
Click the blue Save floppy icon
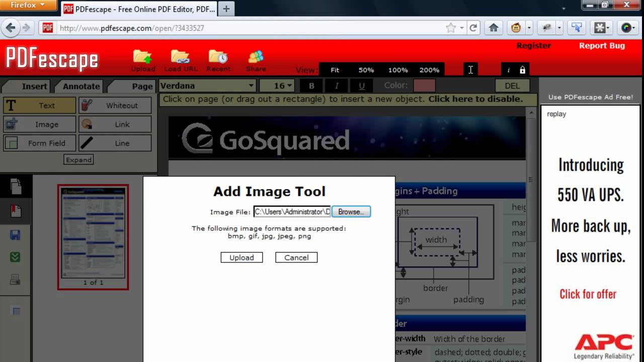(x=15, y=235)
